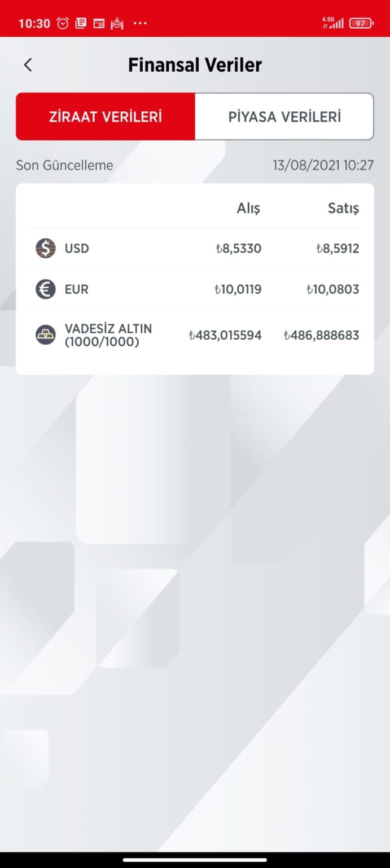Tap the alarm clock status icon
Image resolution: width=390 pixels, height=868 pixels.
point(63,23)
